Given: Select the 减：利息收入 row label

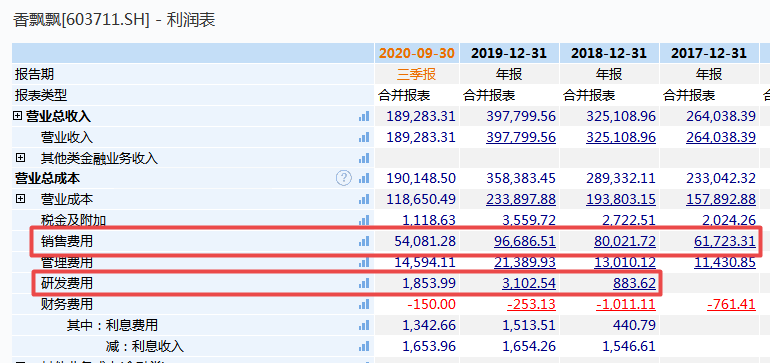Looking at the screenshot, I should coord(145,346).
